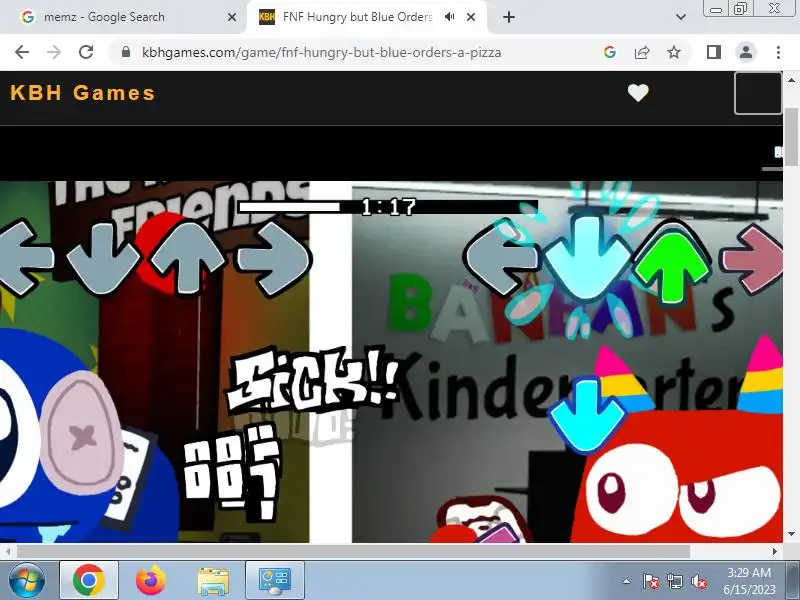Click the black box in site header
800x600 pixels.
(758, 93)
